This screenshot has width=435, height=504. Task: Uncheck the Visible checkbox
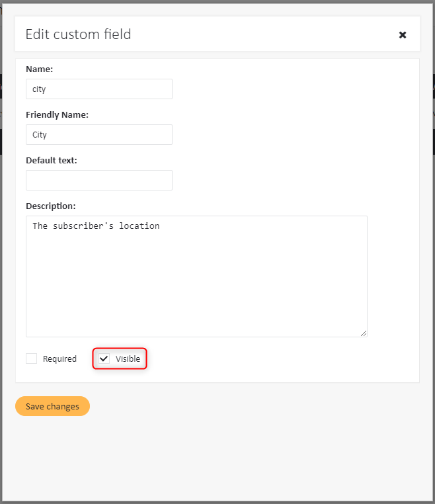[x=104, y=358]
